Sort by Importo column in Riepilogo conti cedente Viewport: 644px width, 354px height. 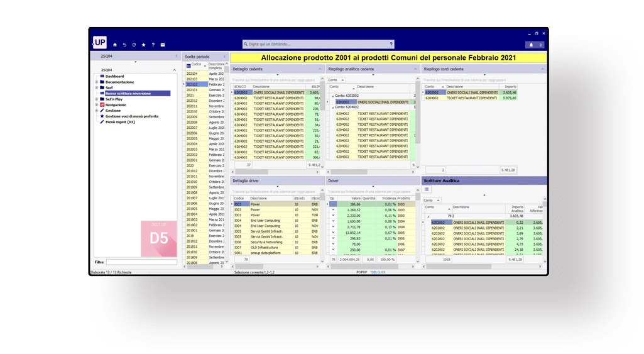pos(511,87)
